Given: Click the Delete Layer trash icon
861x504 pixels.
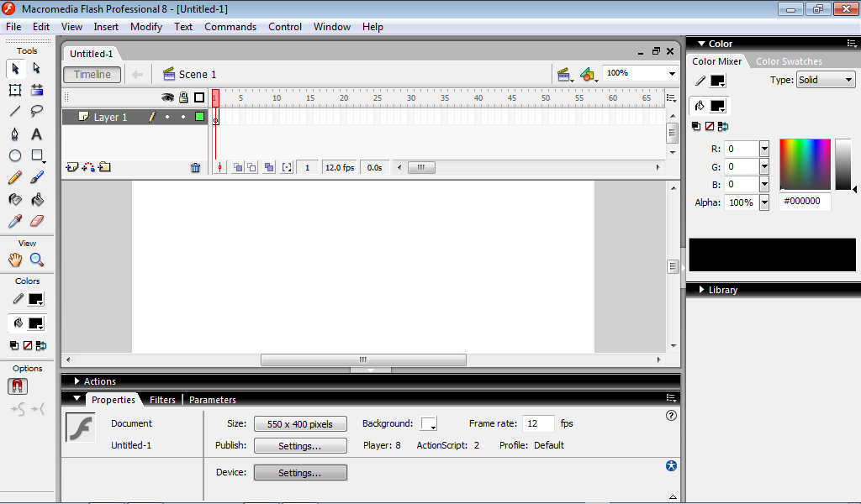Looking at the screenshot, I should (x=195, y=168).
